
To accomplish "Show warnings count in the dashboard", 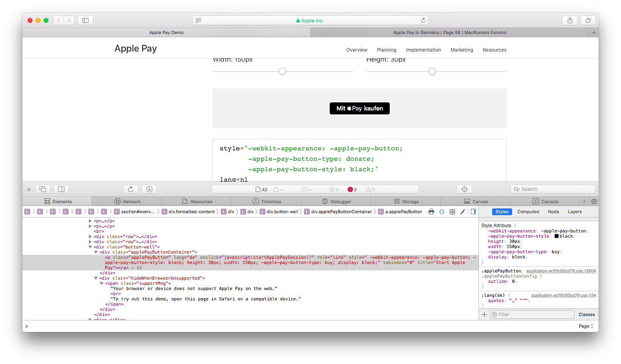I will point(371,190).
